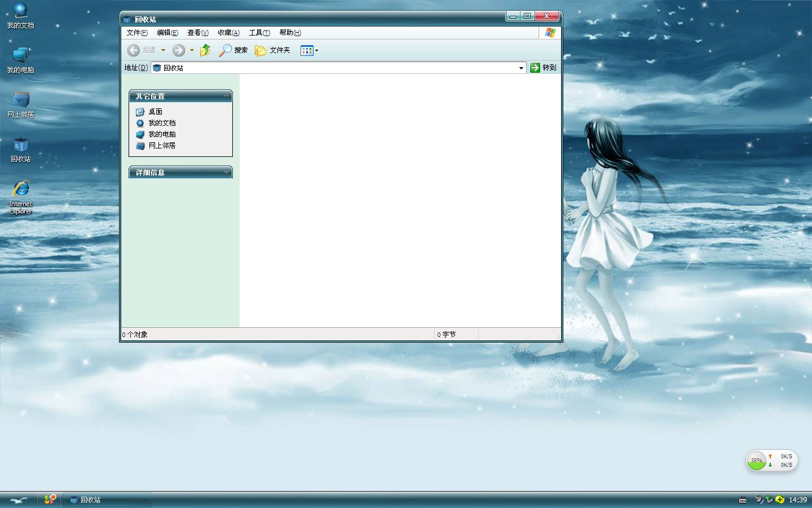Click the Forward arrow button

click(x=179, y=50)
